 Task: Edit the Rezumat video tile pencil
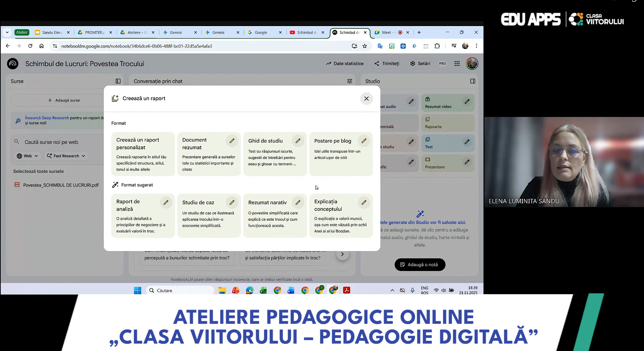pyautogui.click(x=467, y=102)
